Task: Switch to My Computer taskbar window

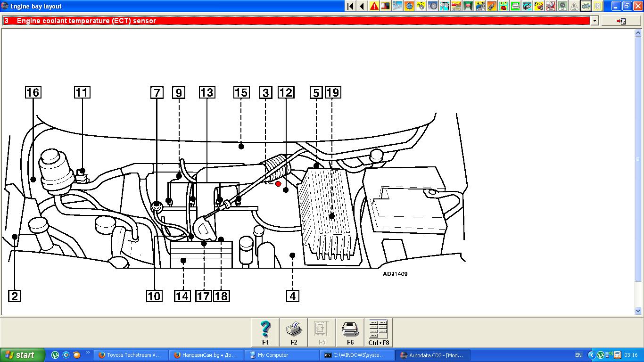Action: point(282,355)
